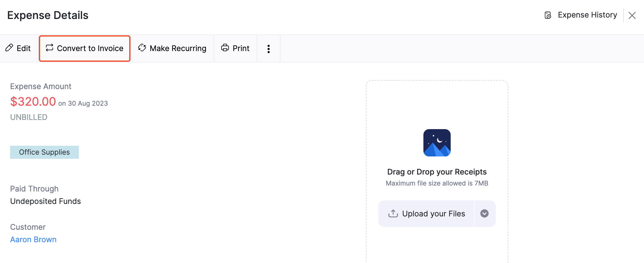Click the $320.00 expense amount
The image size is (644, 263).
pyautogui.click(x=33, y=102)
